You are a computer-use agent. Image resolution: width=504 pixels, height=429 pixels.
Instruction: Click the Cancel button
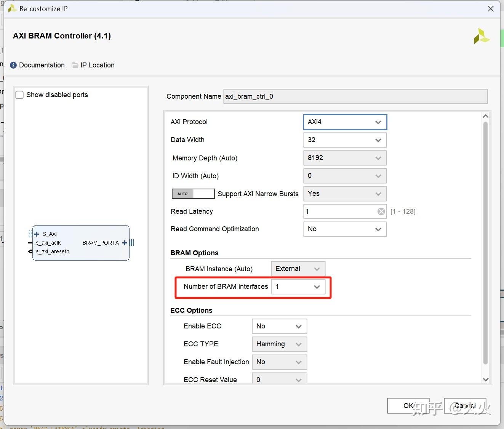tap(465, 406)
